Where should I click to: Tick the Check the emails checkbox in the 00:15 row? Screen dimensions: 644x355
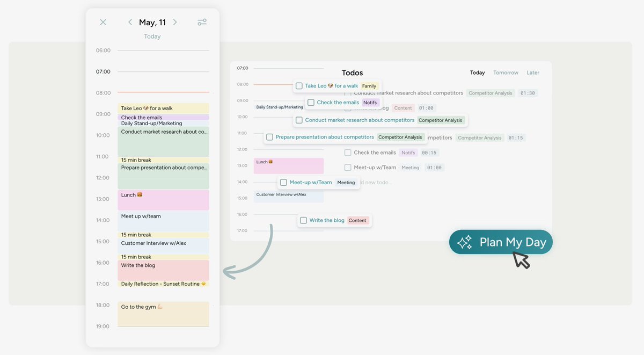[348, 153]
